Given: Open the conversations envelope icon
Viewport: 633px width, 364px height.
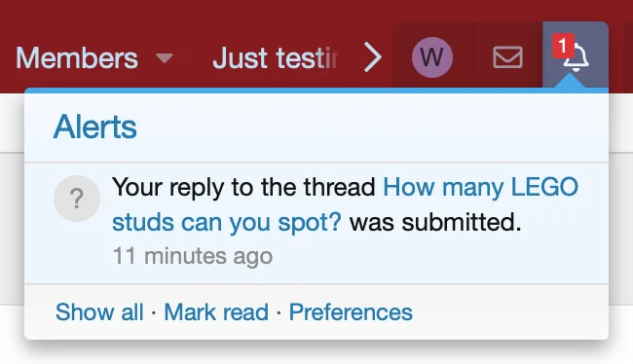Looking at the screenshot, I should coord(507,56).
